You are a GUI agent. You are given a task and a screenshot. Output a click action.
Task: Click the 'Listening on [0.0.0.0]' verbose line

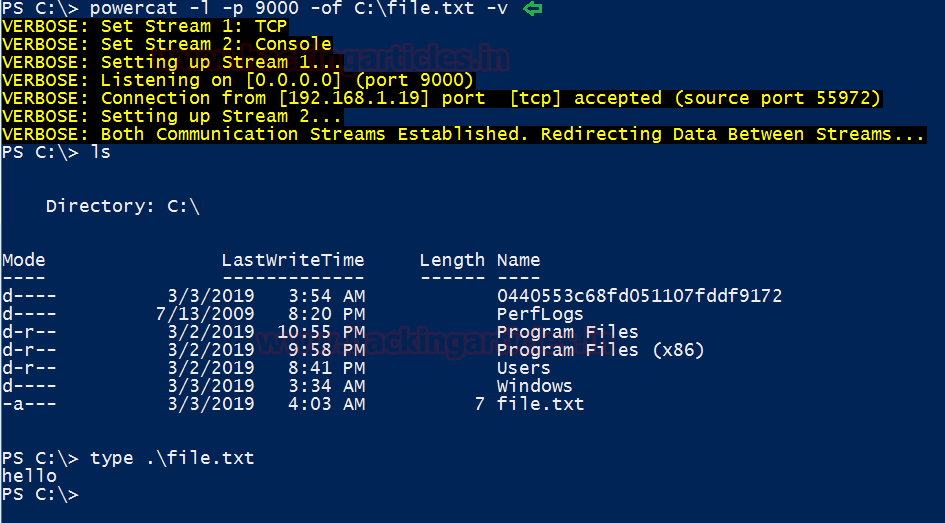238,80
